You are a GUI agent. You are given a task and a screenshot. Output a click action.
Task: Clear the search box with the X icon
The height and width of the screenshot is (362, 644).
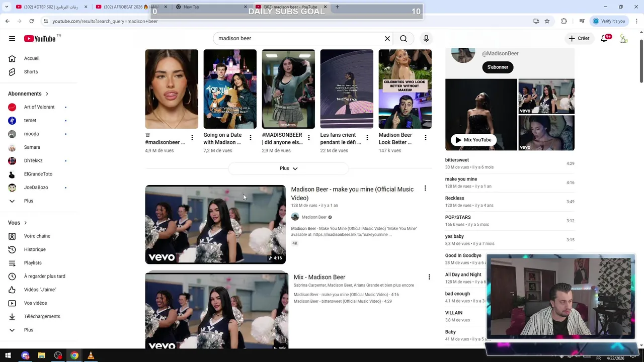(387, 39)
